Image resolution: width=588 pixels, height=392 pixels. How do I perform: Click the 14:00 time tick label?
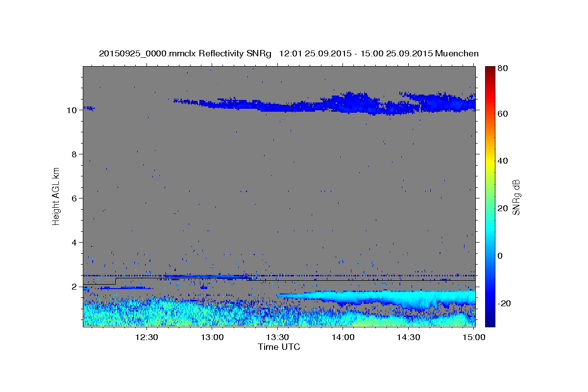coord(343,337)
